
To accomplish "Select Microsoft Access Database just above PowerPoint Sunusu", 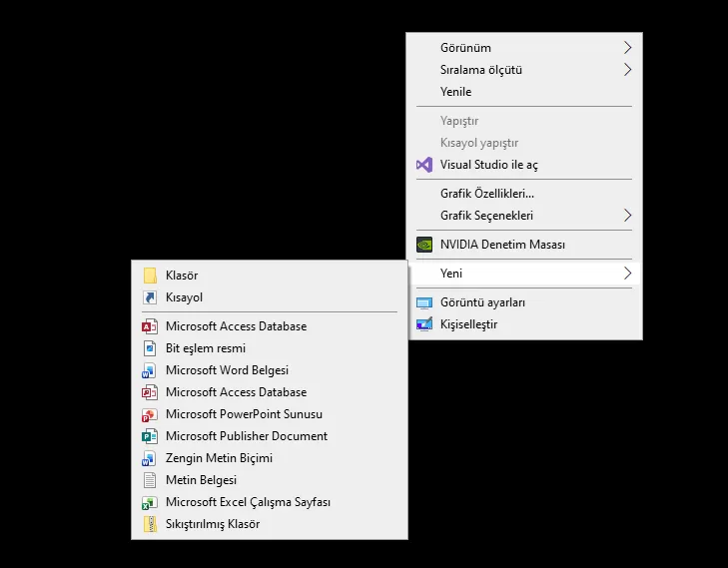I will pyautogui.click(x=270, y=392).
